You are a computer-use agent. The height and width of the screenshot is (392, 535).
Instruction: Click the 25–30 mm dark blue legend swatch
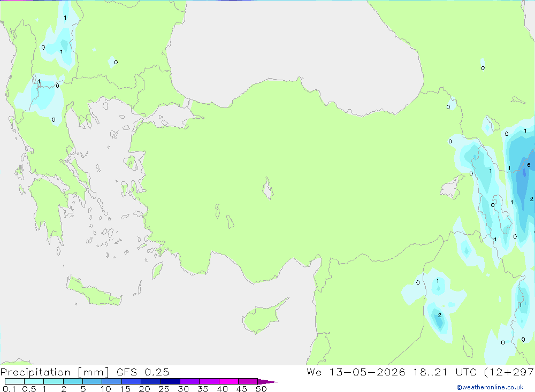[x=170, y=381]
